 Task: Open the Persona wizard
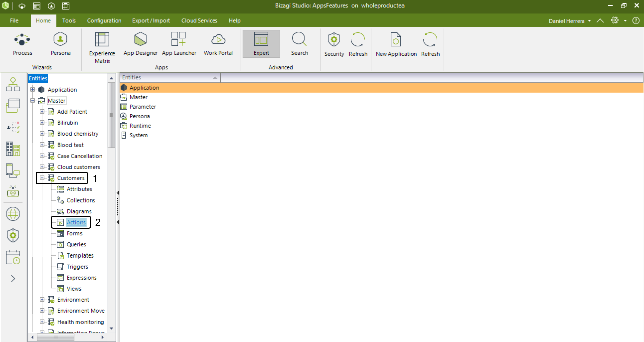(60, 44)
